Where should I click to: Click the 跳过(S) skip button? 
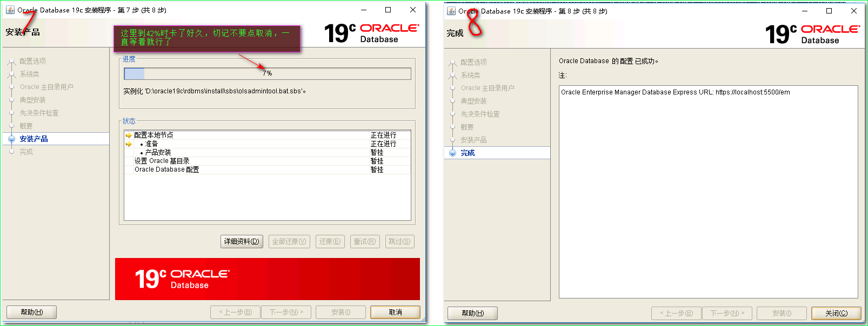tap(400, 241)
